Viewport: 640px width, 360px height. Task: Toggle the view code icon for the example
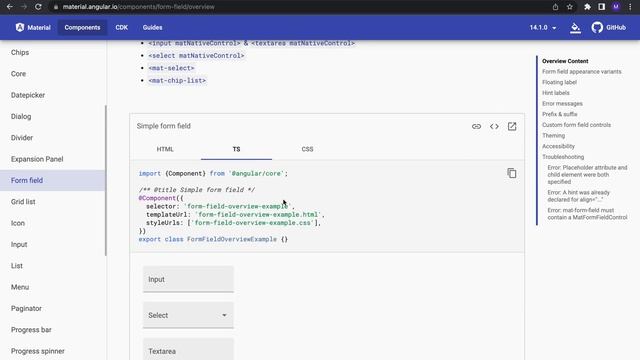(x=494, y=126)
